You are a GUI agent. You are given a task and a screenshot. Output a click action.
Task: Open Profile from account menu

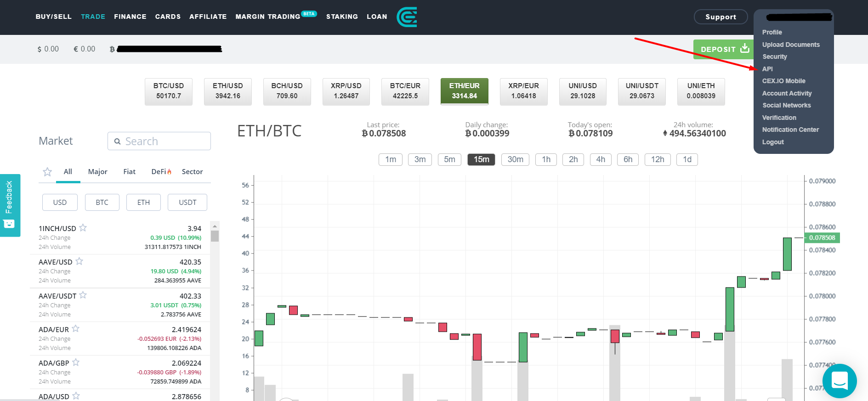772,32
